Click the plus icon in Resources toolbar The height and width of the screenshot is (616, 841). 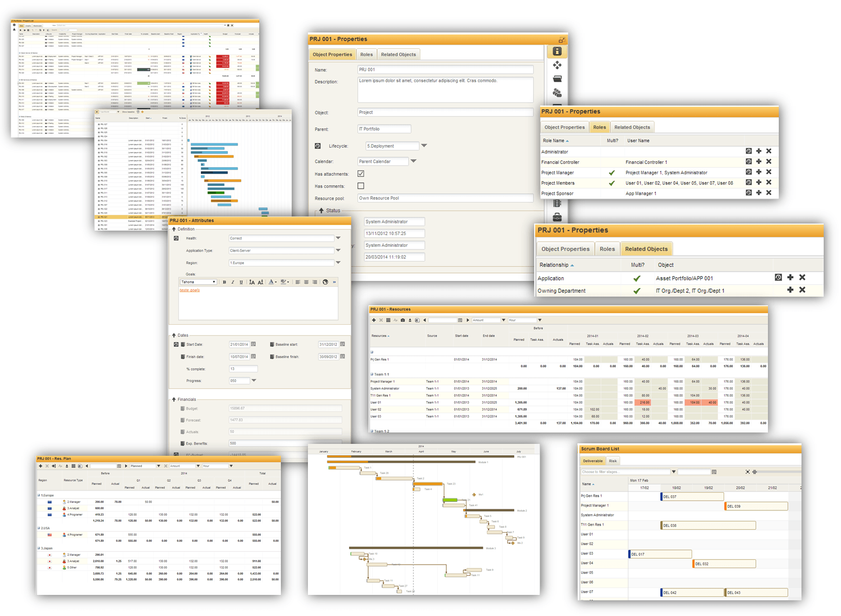(x=373, y=320)
